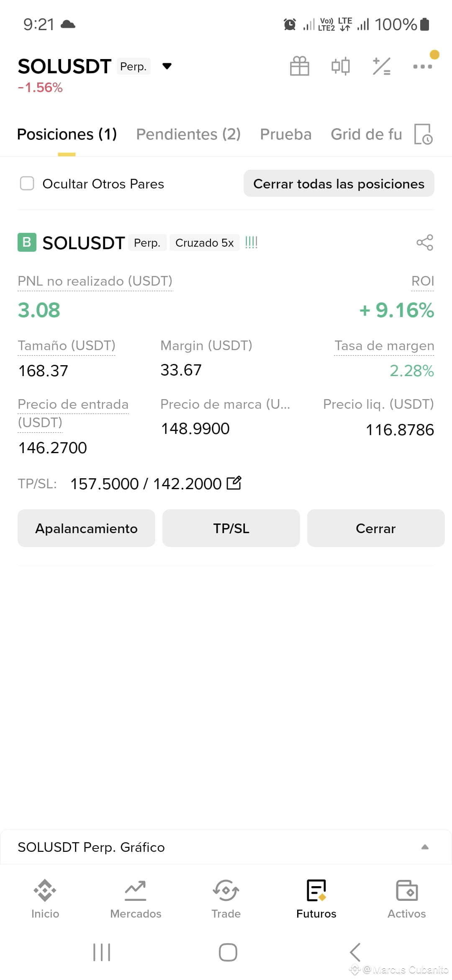Image resolution: width=452 pixels, height=980 pixels.
Task: Switch to the Prueba tab
Action: pyautogui.click(x=286, y=134)
